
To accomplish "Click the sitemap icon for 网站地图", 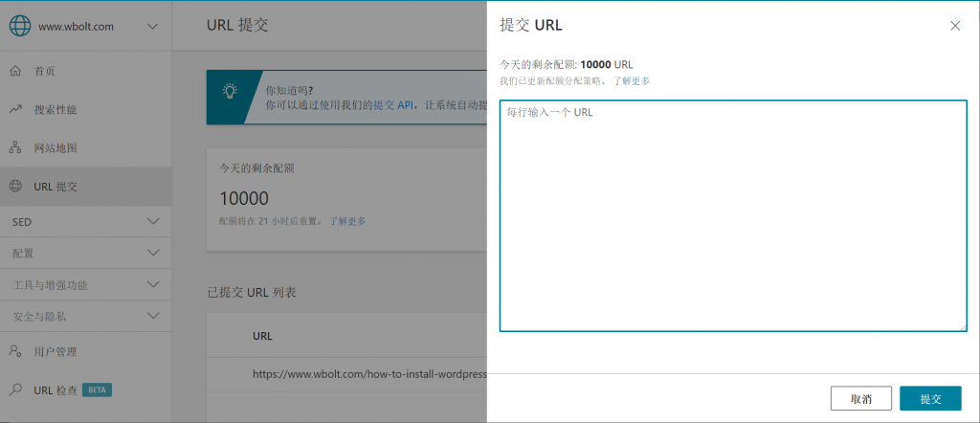I will tap(15, 148).
